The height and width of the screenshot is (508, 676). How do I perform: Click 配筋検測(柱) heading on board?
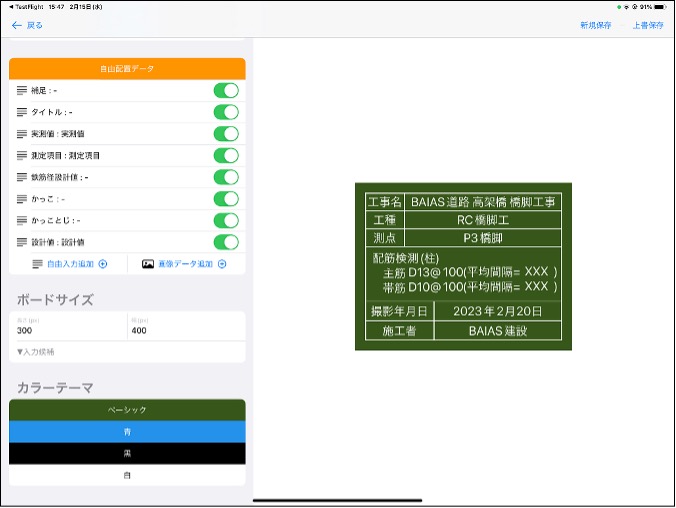pyautogui.click(x=406, y=258)
